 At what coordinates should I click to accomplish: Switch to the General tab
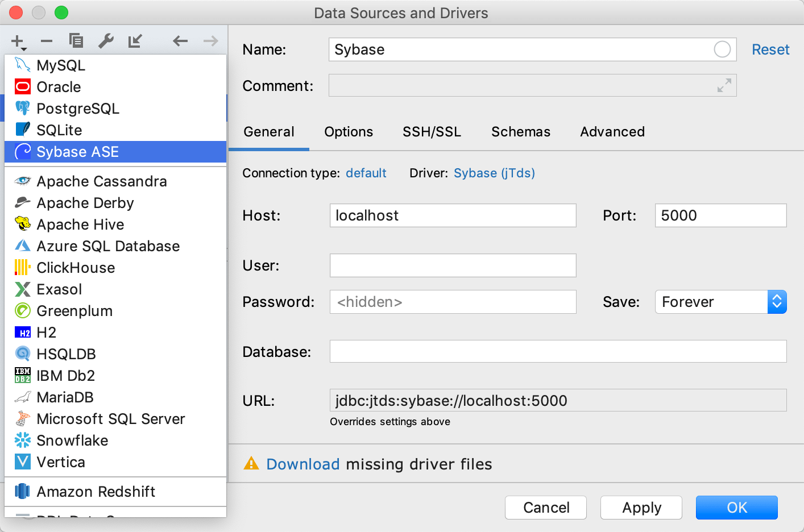(269, 132)
